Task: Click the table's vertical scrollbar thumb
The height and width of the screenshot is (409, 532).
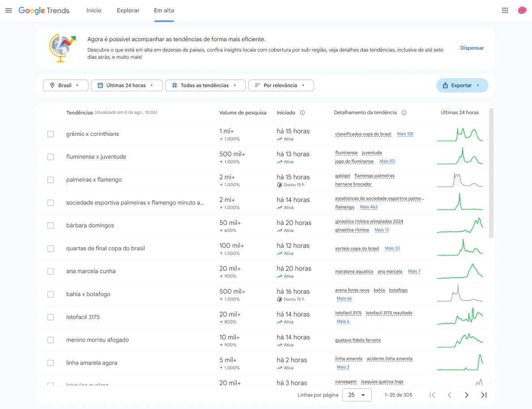Action: 491,173
